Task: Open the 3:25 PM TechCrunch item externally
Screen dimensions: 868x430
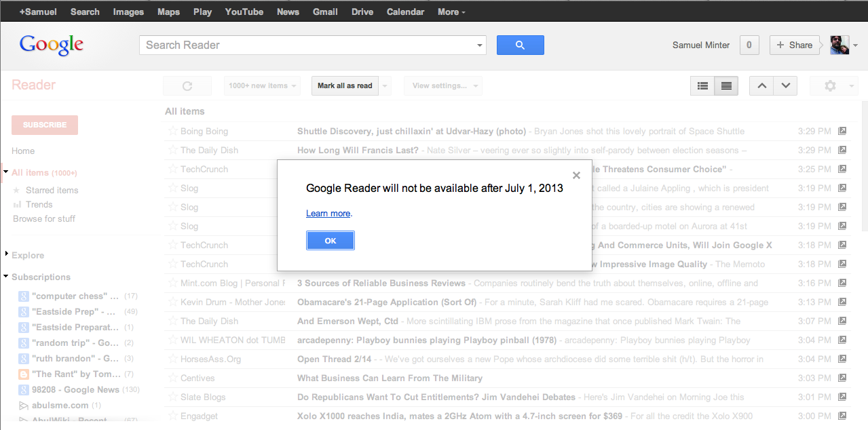Action: coord(842,169)
